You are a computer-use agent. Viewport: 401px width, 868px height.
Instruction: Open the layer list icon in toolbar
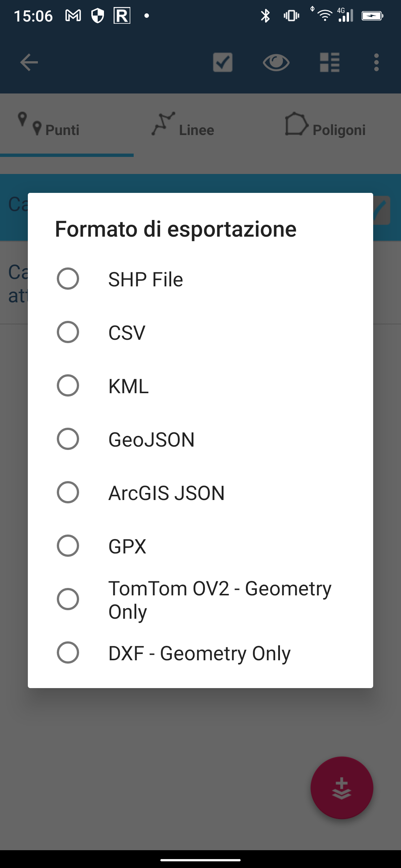330,62
